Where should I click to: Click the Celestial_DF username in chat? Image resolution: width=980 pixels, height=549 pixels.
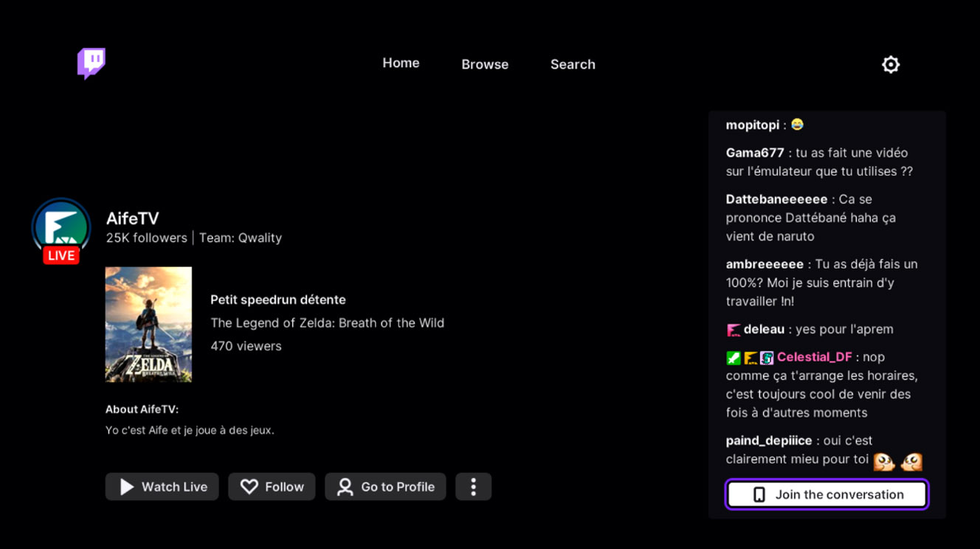click(814, 357)
